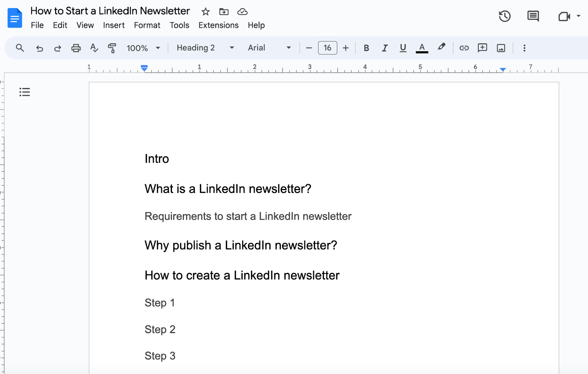Open the Arial font dropdown
The width and height of the screenshot is (588, 374).
pos(269,48)
